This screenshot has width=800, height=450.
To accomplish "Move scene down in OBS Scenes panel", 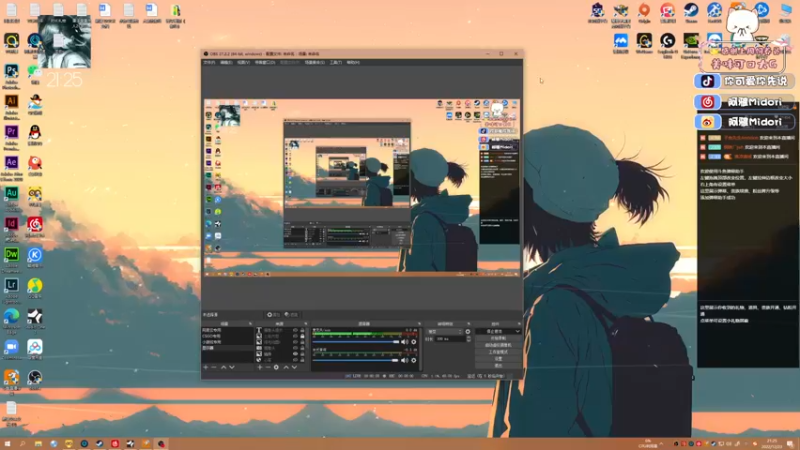I will coord(232,367).
